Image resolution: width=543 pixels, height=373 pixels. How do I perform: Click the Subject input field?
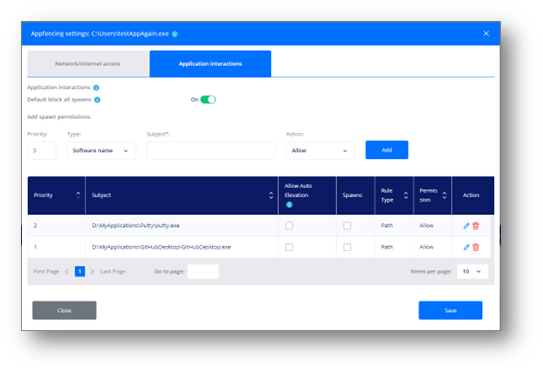pos(211,151)
